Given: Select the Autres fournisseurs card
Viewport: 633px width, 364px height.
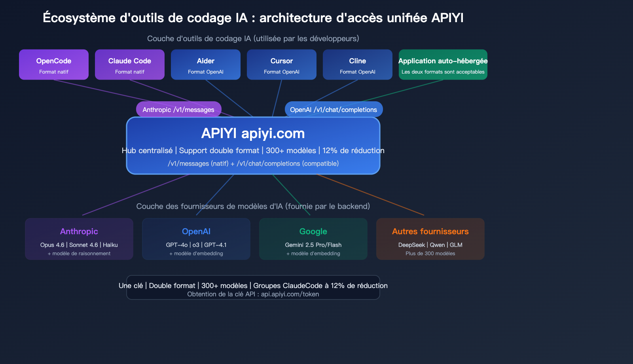Looking at the screenshot, I should 430,239.
